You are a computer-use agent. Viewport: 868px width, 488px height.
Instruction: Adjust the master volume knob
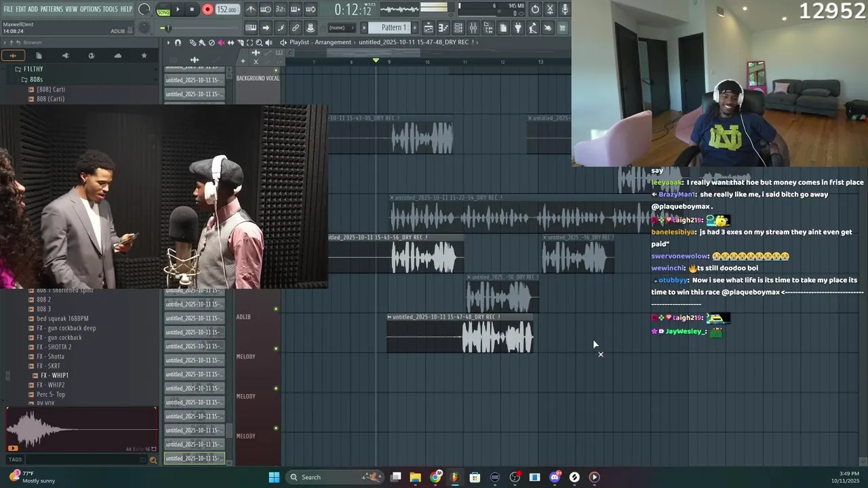click(144, 9)
